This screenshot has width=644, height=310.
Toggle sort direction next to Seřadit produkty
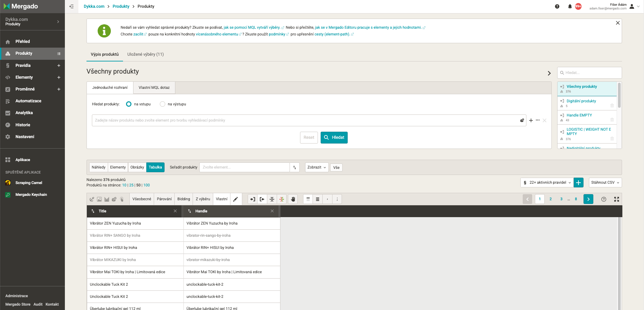pos(295,167)
